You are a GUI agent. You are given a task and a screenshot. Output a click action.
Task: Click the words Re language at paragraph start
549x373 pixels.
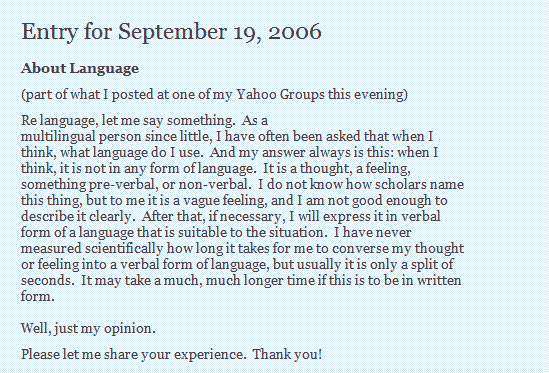pyautogui.click(x=57, y=121)
